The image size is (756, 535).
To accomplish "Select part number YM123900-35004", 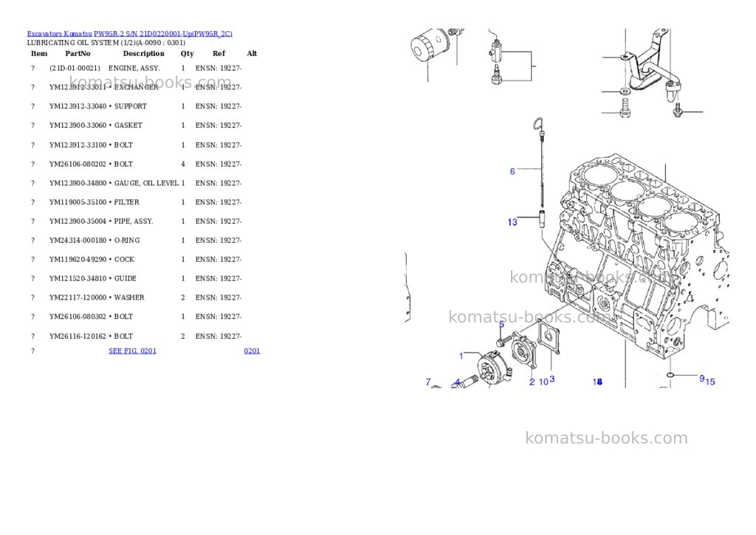I will pyautogui.click(x=78, y=221).
